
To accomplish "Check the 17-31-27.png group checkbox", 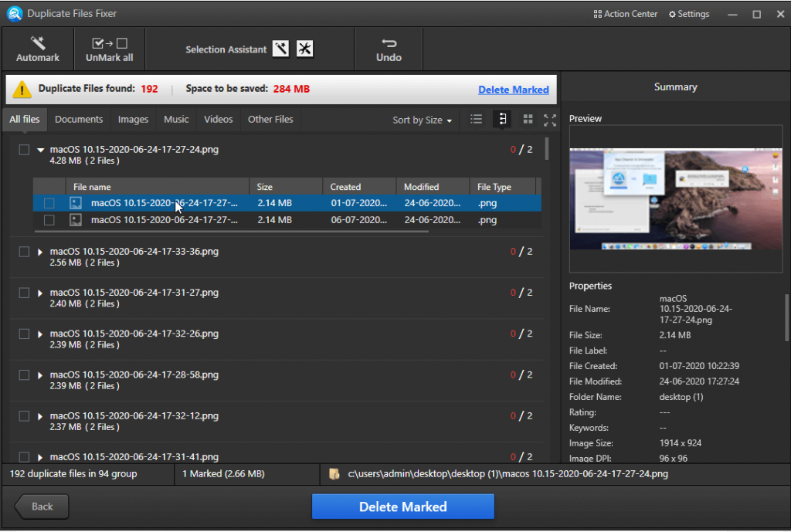I will pyautogui.click(x=24, y=293).
